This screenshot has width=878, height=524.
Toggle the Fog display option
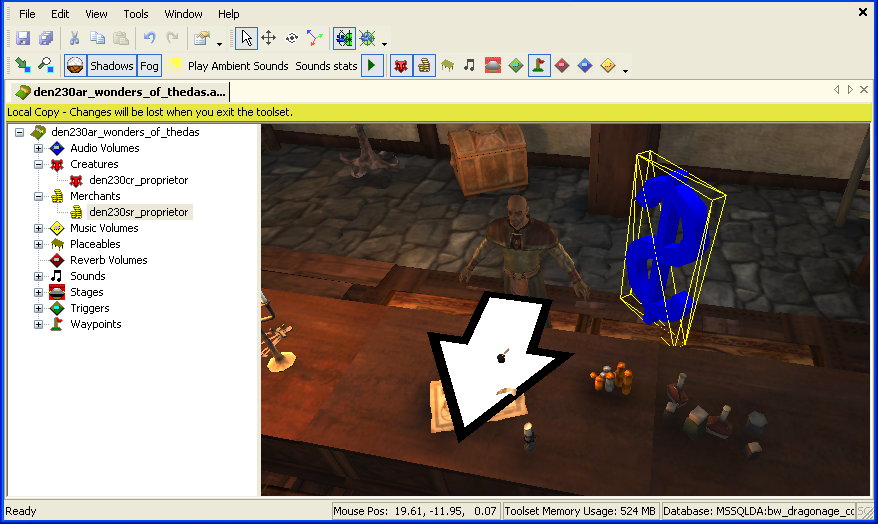click(149, 66)
